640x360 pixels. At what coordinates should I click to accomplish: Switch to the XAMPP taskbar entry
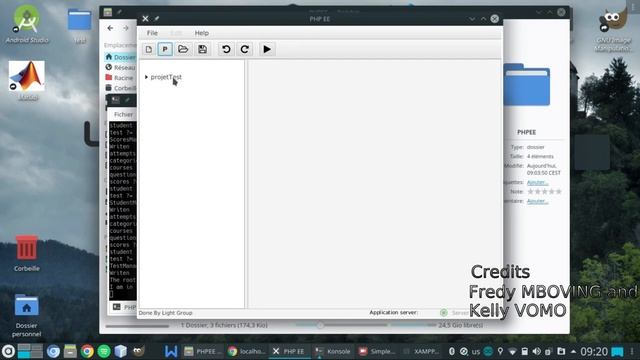[x=421, y=351]
